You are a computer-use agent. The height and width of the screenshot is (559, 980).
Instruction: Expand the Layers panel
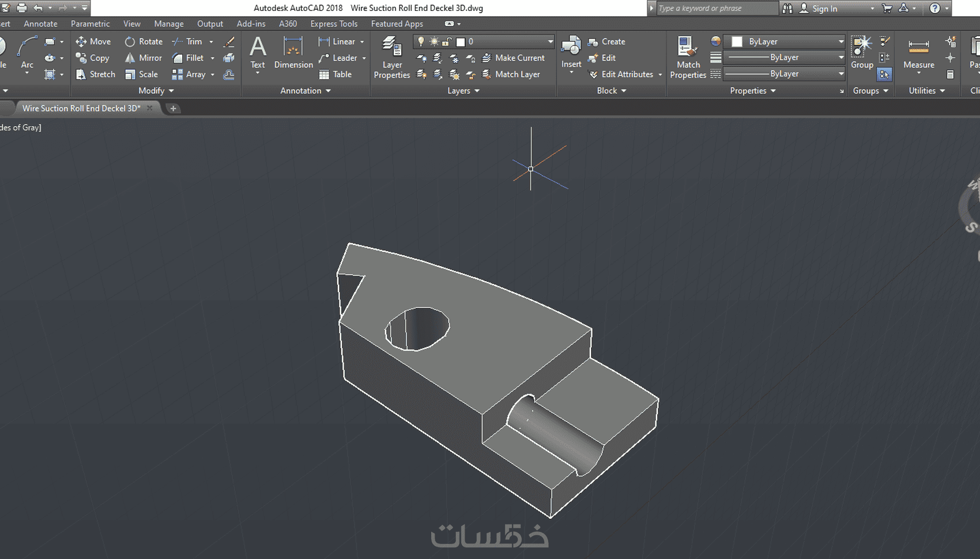point(463,90)
